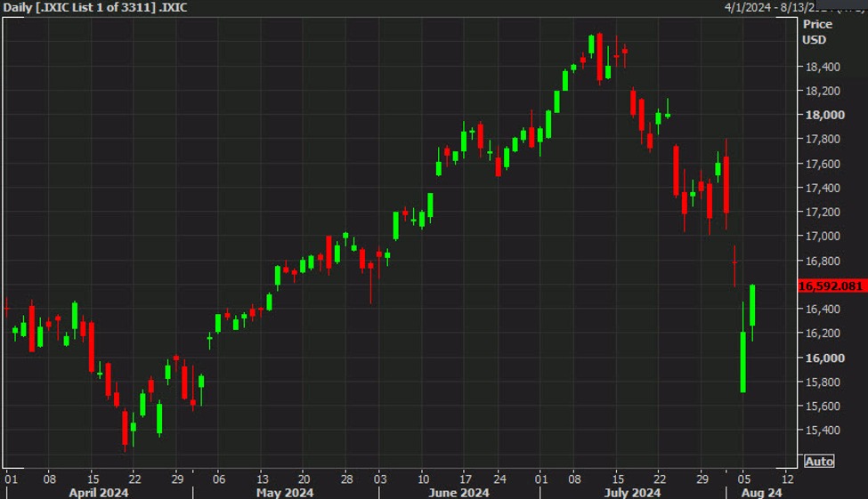
Task: Click the '12' date tick under August
Action: click(x=788, y=479)
